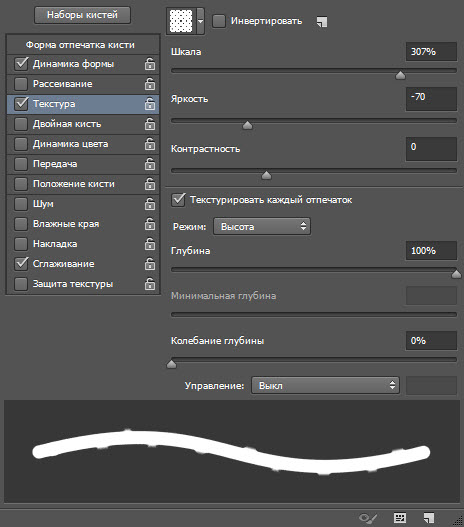Open the Управление dropdown set to Выкл
The image size is (464, 527).
[x=325, y=385]
